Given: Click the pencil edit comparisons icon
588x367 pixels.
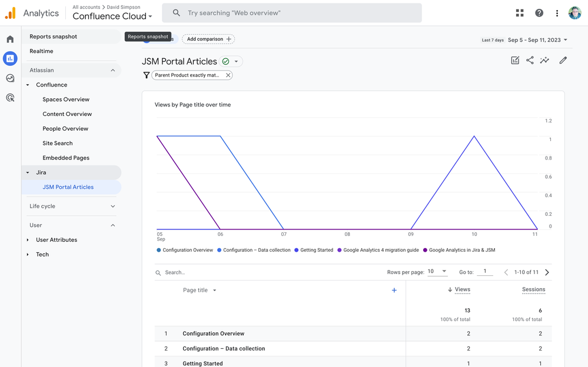Looking at the screenshot, I should click(563, 60).
